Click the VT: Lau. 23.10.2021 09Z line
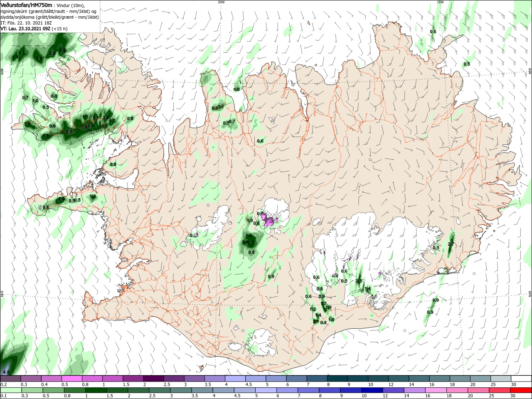Viewport: 532px width, 399px height. (34, 29)
